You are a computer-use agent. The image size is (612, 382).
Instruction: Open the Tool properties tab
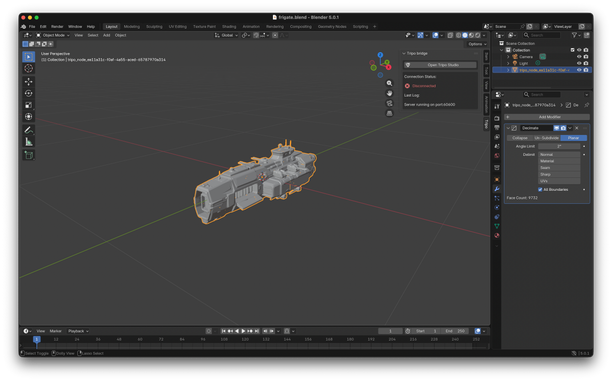(x=497, y=107)
